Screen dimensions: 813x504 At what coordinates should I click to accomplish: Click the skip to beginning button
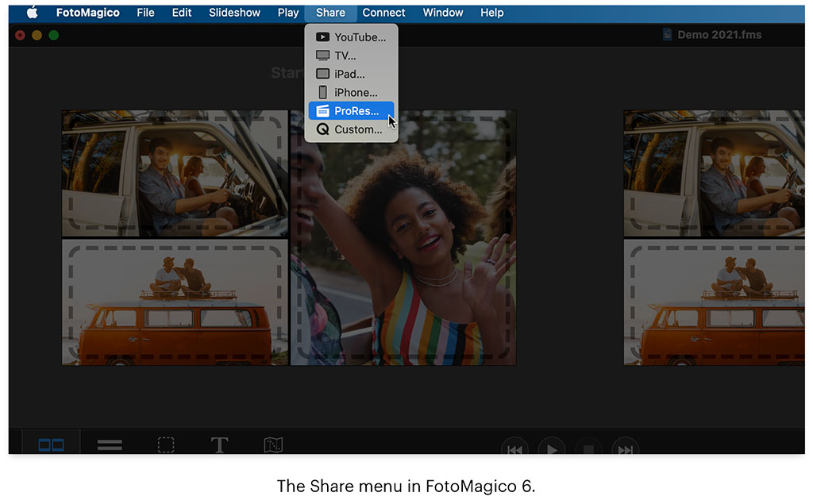point(514,448)
